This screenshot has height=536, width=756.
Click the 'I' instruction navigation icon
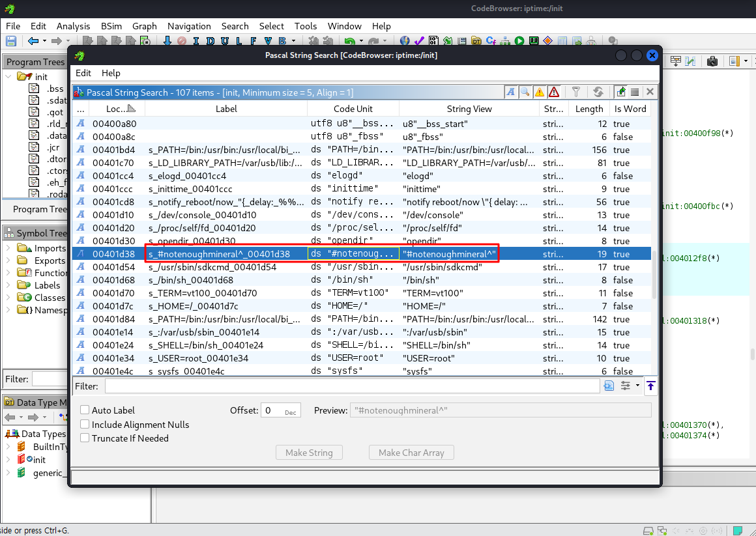pos(196,41)
